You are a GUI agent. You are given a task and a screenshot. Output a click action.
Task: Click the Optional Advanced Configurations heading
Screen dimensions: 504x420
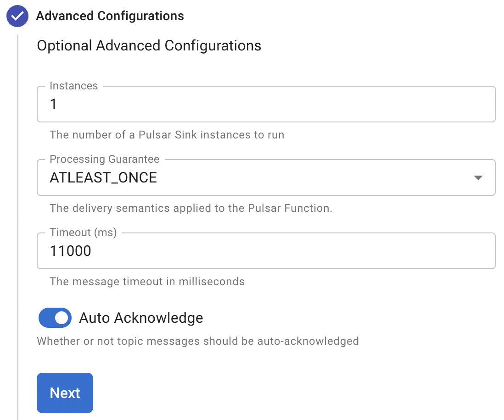[x=149, y=45]
